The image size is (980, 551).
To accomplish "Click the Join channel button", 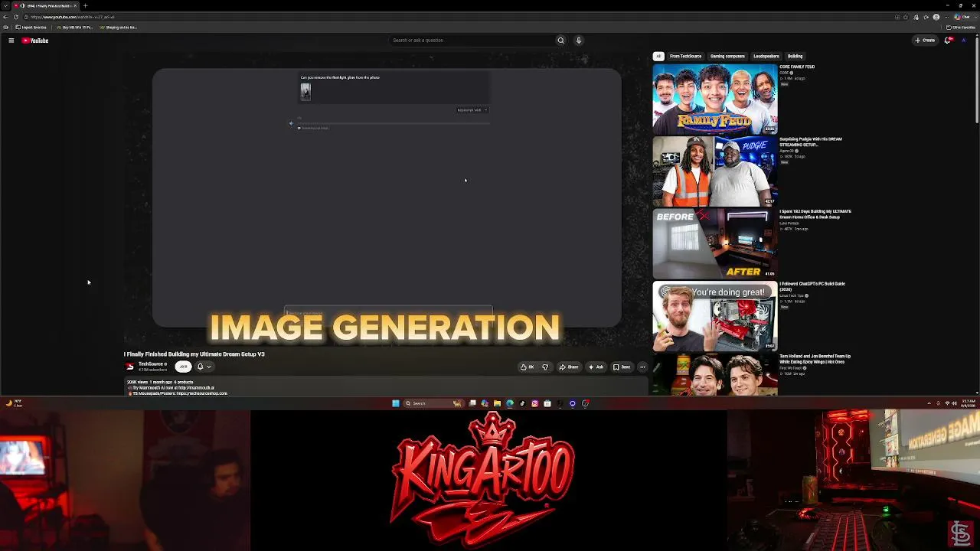I will click(x=183, y=367).
